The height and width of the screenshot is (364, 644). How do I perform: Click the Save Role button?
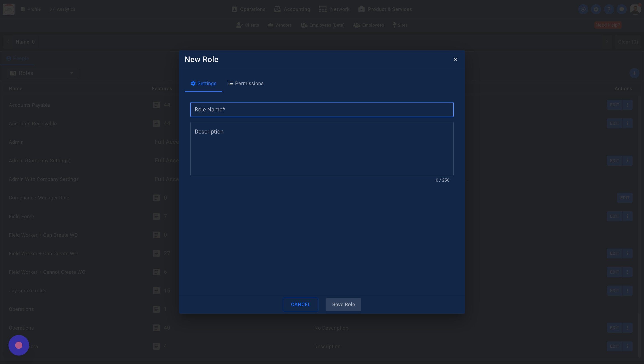343,305
